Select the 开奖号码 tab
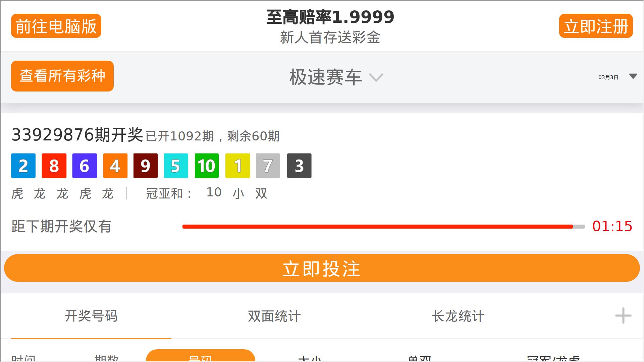Image resolution: width=644 pixels, height=362 pixels. (x=91, y=316)
